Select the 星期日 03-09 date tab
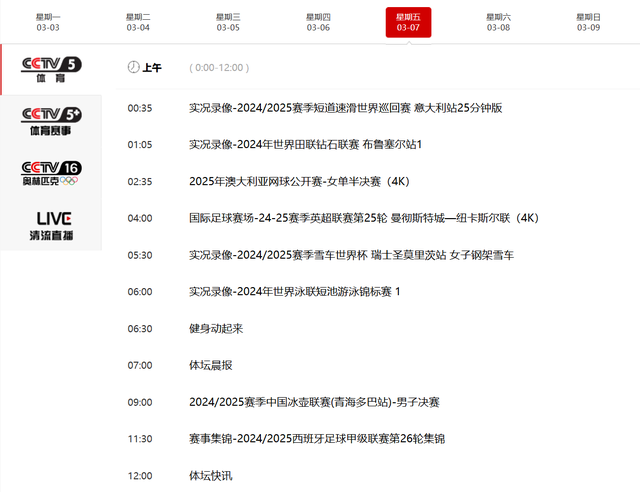Screen dimensions: 640x492 click(588, 22)
